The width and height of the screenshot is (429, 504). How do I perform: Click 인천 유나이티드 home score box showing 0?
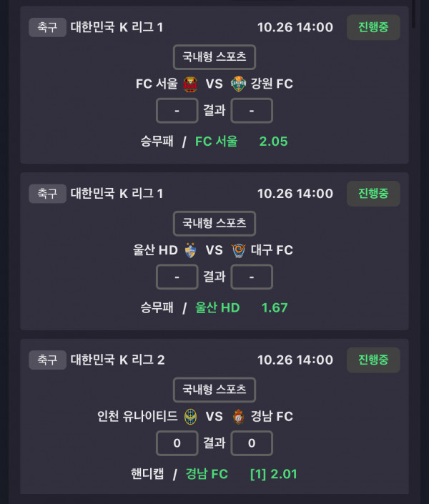click(177, 443)
